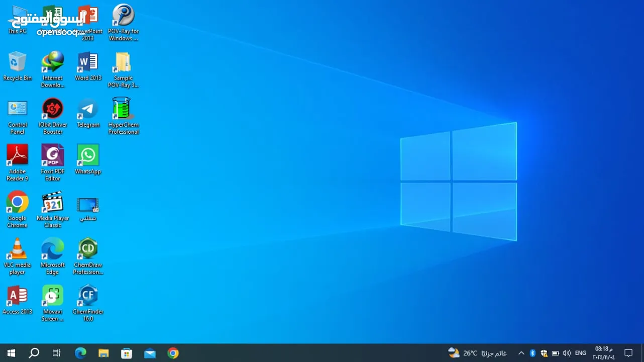Check battery status in the tray

click(555, 353)
